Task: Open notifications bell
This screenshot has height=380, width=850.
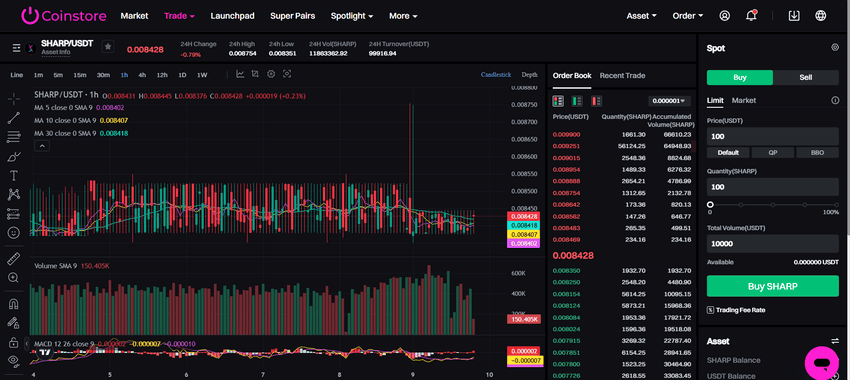Action: [751, 16]
